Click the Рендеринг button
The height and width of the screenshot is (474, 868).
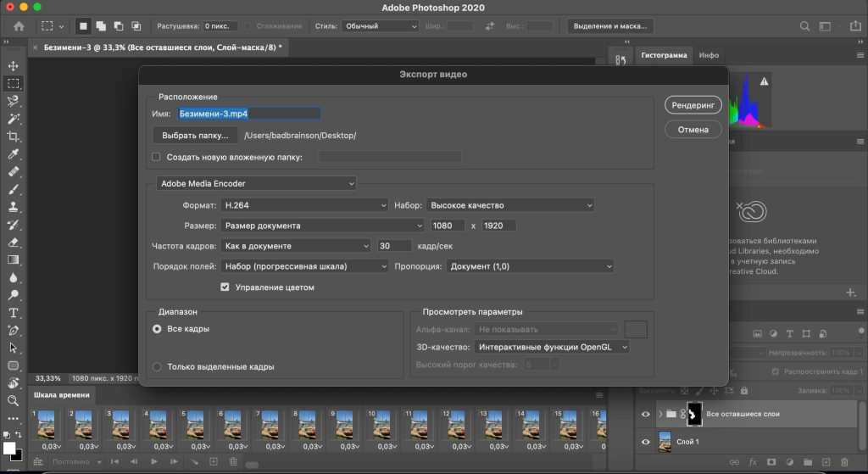tap(693, 104)
